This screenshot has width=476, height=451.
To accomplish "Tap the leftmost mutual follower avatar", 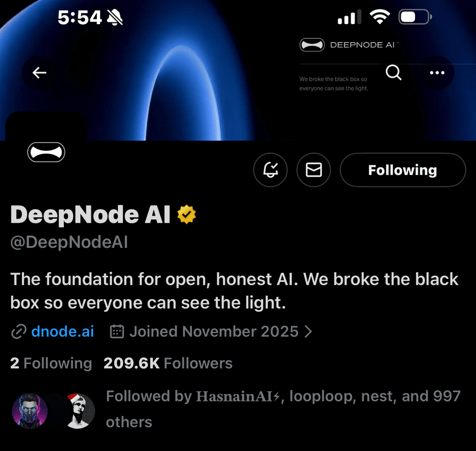I will [29, 411].
